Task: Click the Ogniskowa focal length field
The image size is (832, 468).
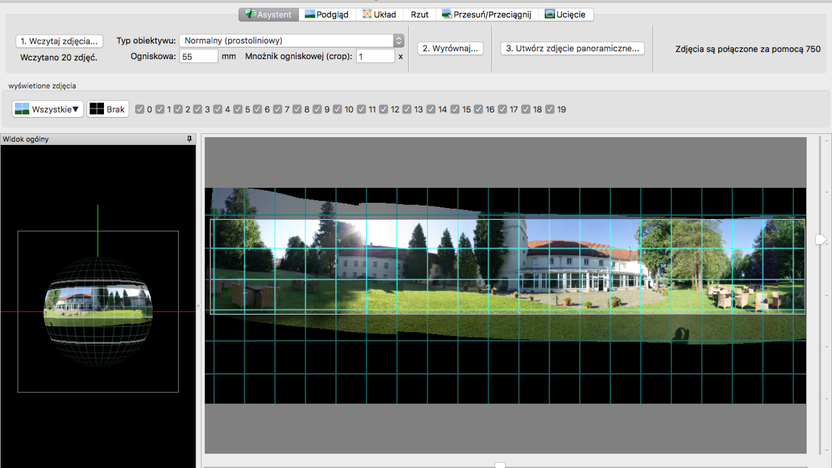Action: click(199, 56)
